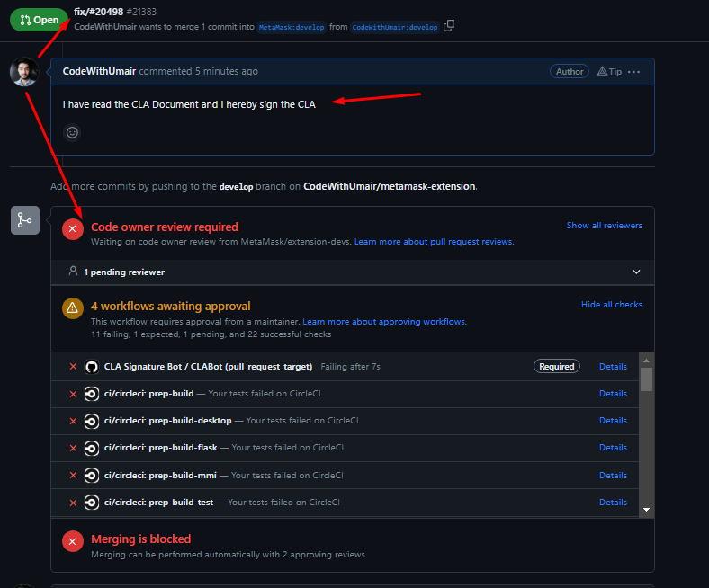Viewport: 709px width, 588px height.
Task: Open Details for CLA Signature Bot check
Action: 613,367
